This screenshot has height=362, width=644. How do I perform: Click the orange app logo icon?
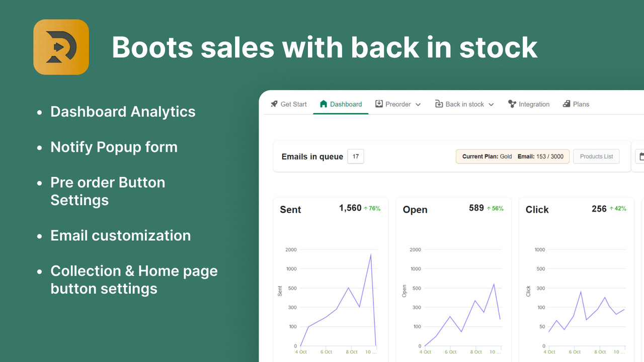(61, 47)
